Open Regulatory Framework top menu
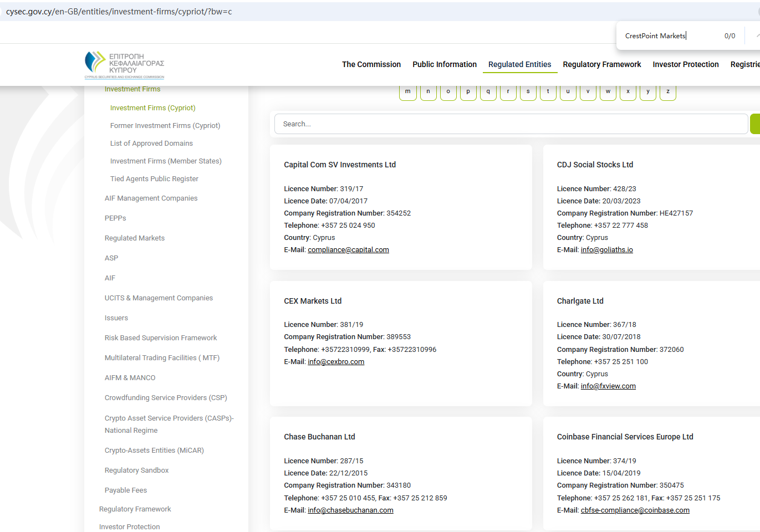The image size is (760, 532). click(601, 64)
